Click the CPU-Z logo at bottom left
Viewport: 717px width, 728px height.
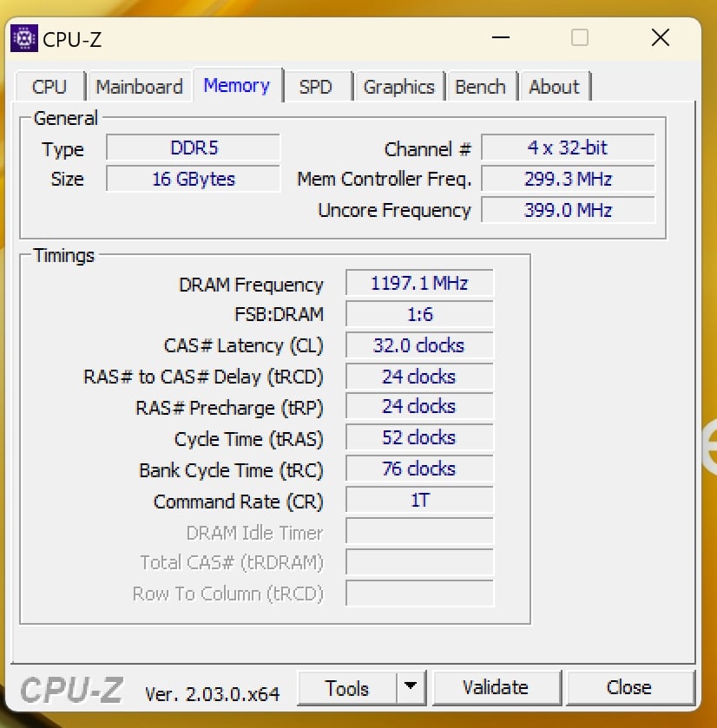point(71,690)
